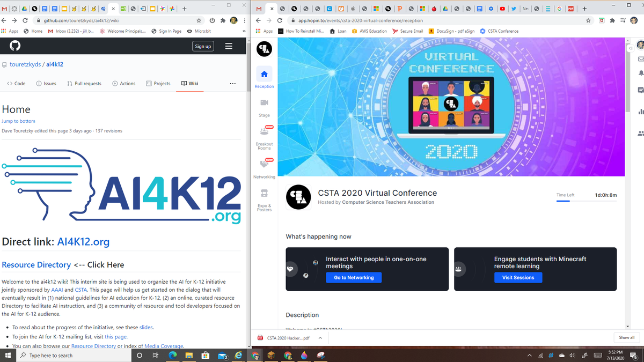
Task: Show hidden system tray icons
Action: point(529,355)
